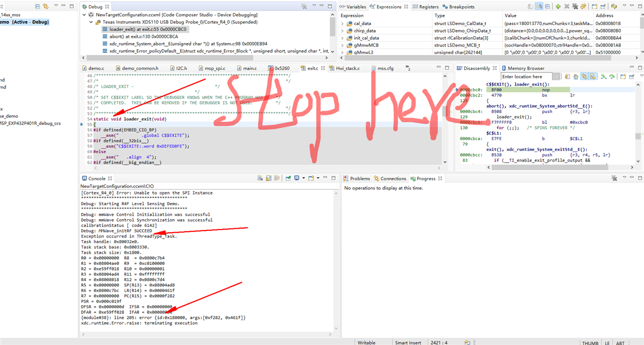
Task: Open Debug view menu triangle
Action: (314, 5)
